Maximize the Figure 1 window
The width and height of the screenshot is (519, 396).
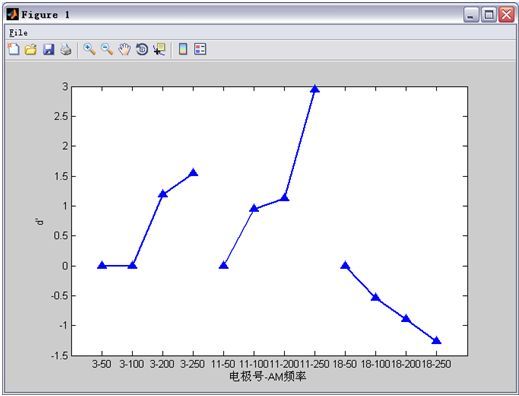tap(489, 15)
